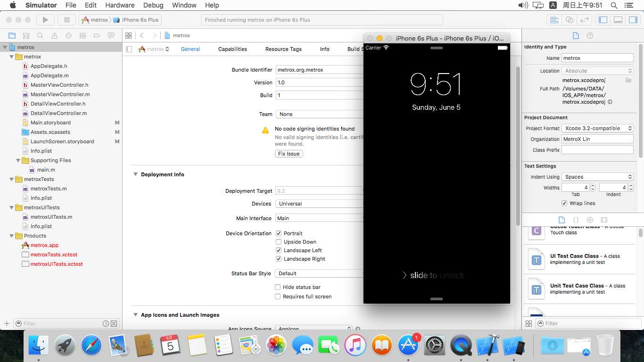Image resolution: width=644 pixels, height=362 pixels.
Task: Open the Project Format dropdown
Action: click(x=597, y=128)
